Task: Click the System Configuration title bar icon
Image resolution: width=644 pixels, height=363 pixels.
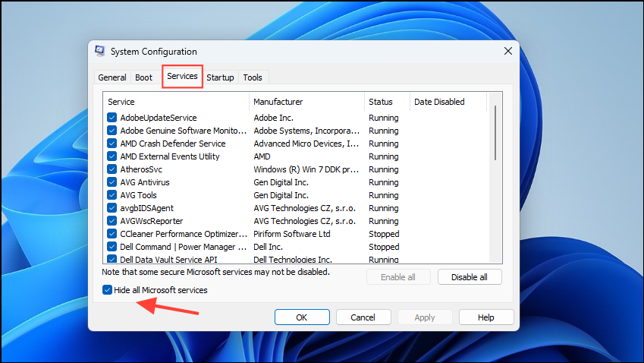Action: pos(100,51)
